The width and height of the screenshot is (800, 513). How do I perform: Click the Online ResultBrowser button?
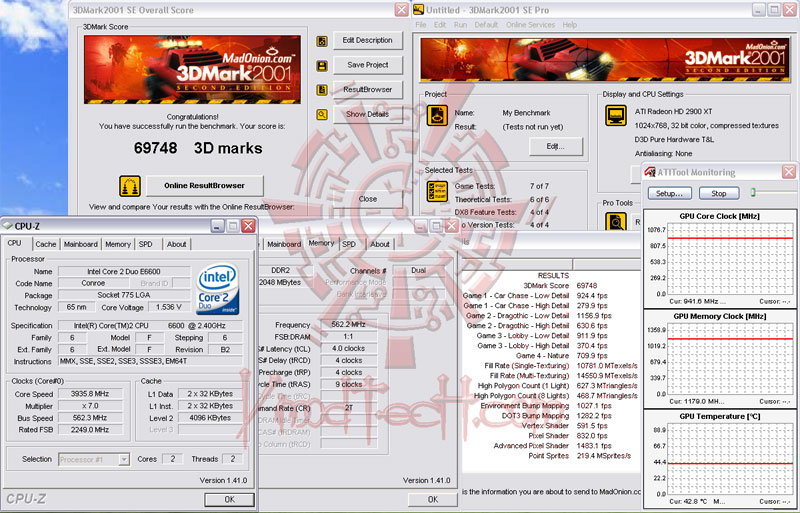pyautogui.click(x=205, y=185)
